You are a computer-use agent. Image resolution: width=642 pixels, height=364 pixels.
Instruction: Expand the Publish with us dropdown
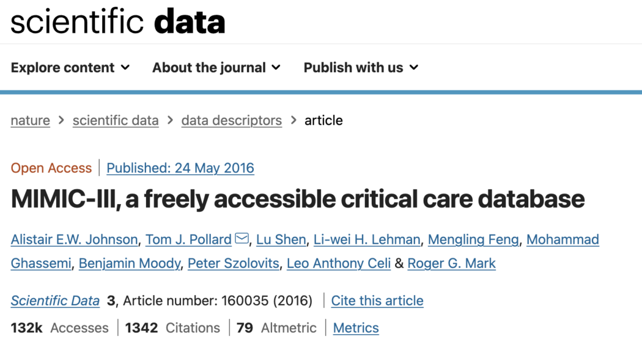pos(361,68)
